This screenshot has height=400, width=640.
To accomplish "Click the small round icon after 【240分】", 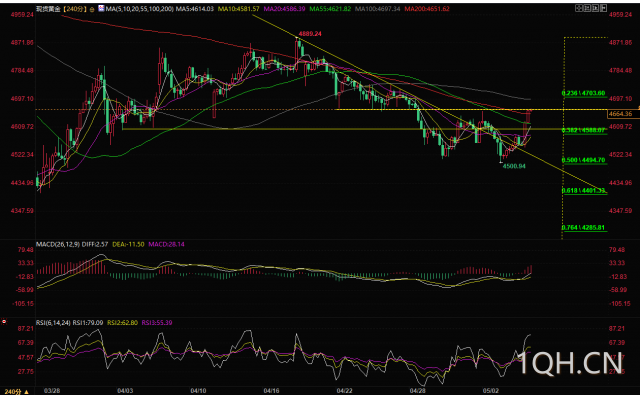I will (91, 9).
